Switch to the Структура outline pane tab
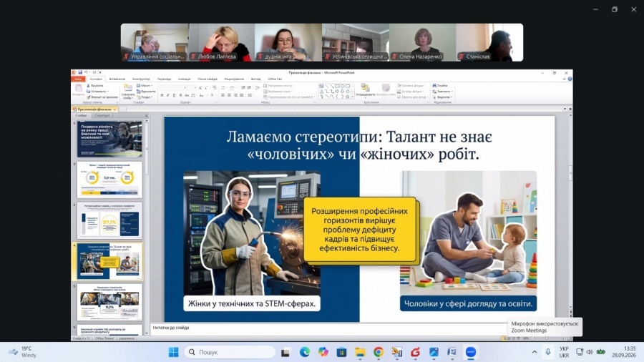Image resolution: width=644 pixels, height=362 pixels. [x=102, y=116]
